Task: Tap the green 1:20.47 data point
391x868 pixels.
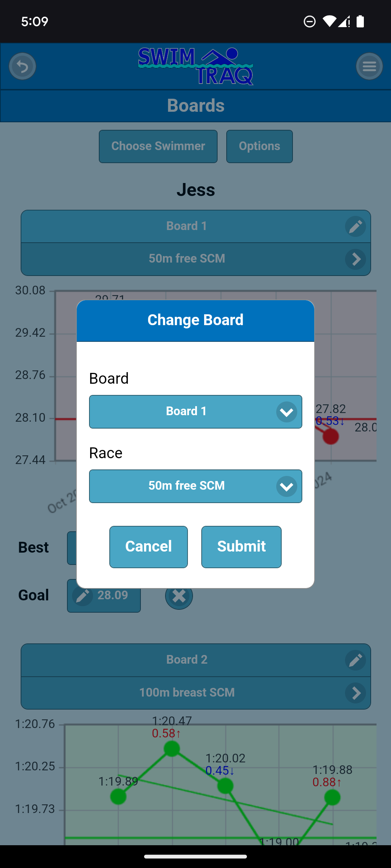Action: coord(172,749)
